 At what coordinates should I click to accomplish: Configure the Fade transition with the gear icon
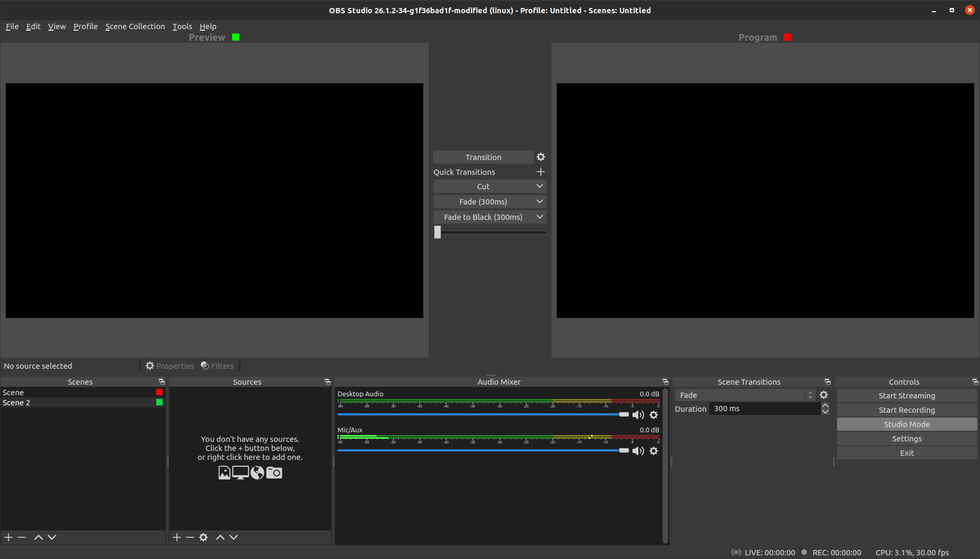point(824,395)
